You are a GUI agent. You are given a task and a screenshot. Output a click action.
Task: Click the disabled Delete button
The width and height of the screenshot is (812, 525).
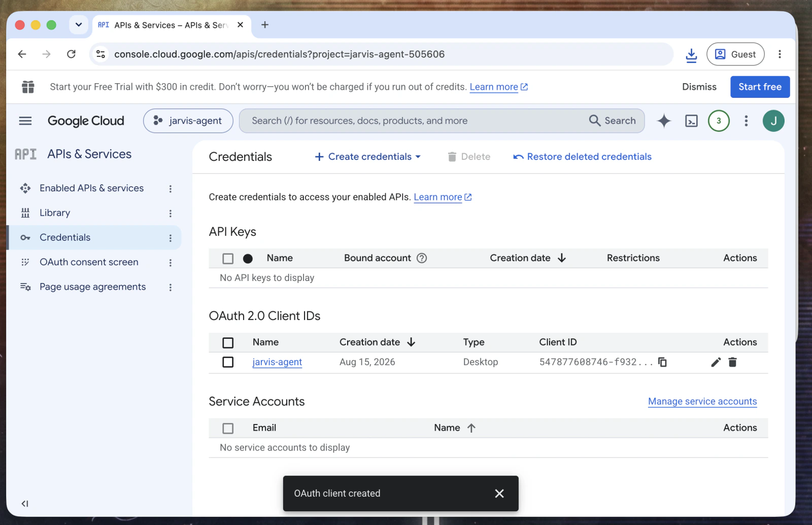pyautogui.click(x=469, y=157)
